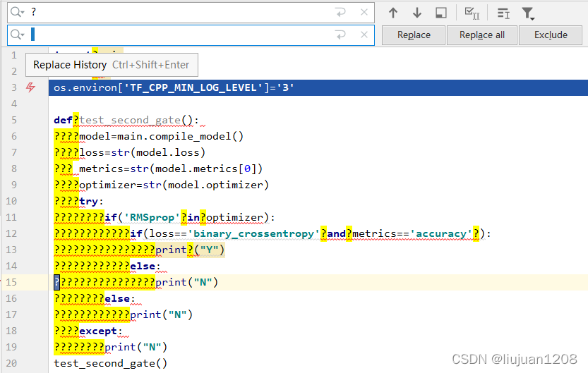Open search history dropdown in find field
The height and width of the screenshot is (373, 588).
pos(17,13)
